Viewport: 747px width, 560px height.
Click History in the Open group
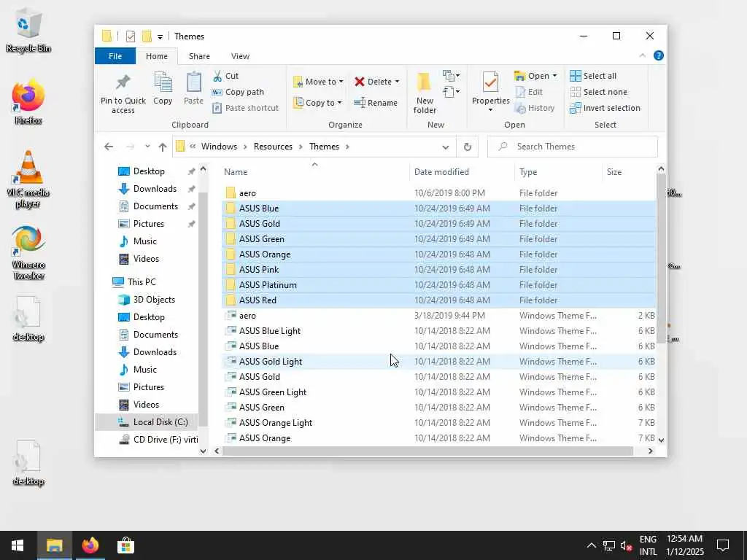pyautogui.click(x=535, y=108)
